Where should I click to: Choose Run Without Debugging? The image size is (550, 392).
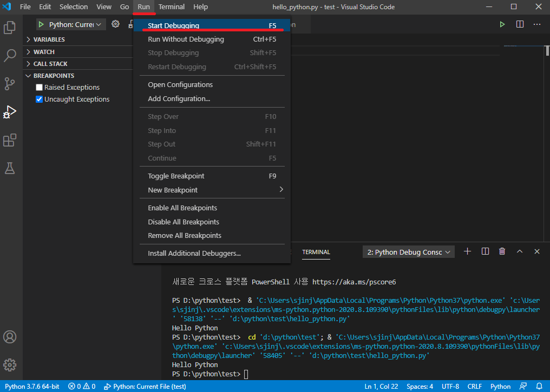click(212, 39)
